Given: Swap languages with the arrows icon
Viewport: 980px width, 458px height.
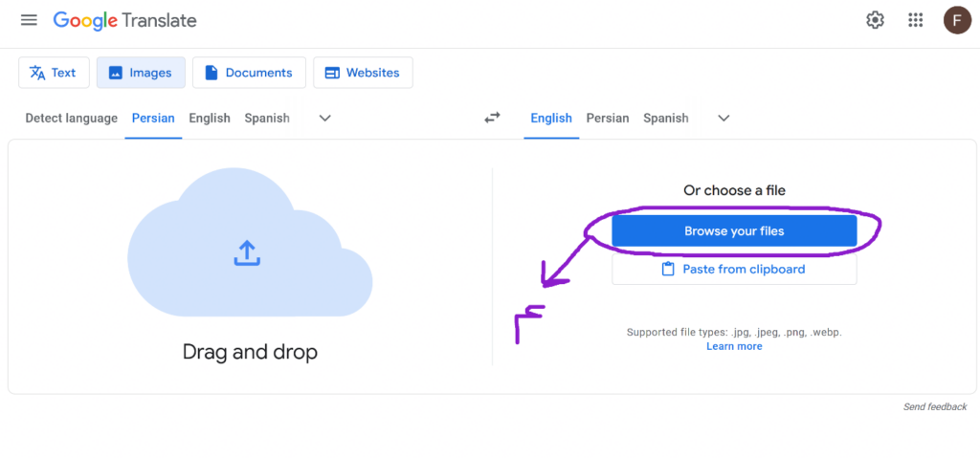Looking at the screenshot, I should tap(492, 118).
